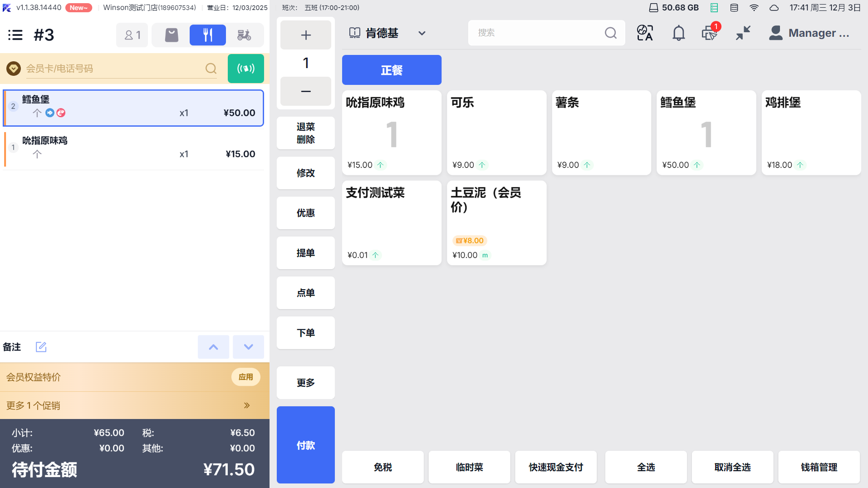Select the 正餐 category tab
Viewport: 868px width, 488px height.
[x=391, y=70]
